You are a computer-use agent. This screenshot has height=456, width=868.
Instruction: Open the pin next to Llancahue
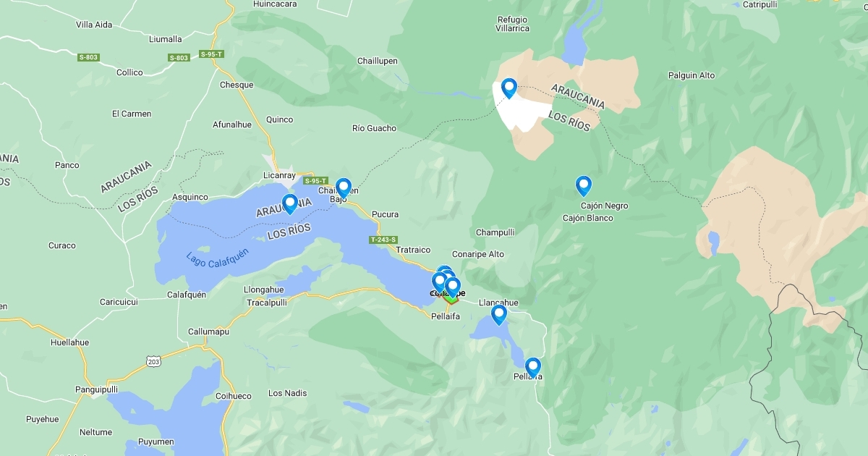[x=499, y=315]
